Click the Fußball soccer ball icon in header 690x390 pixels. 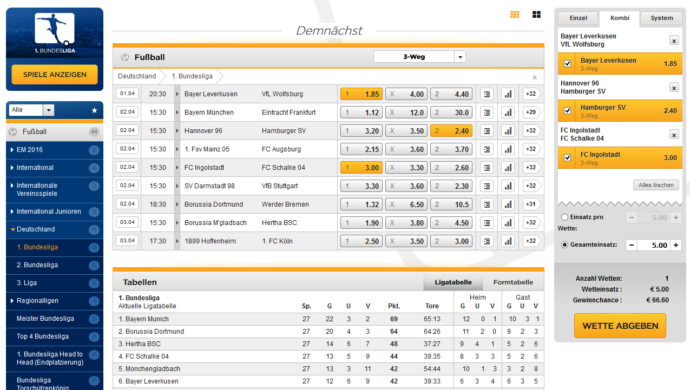coord(125,57)
